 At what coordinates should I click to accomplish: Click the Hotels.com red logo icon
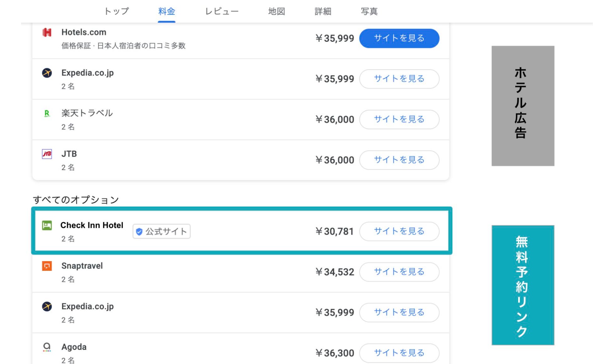click(x=47, y=32)
